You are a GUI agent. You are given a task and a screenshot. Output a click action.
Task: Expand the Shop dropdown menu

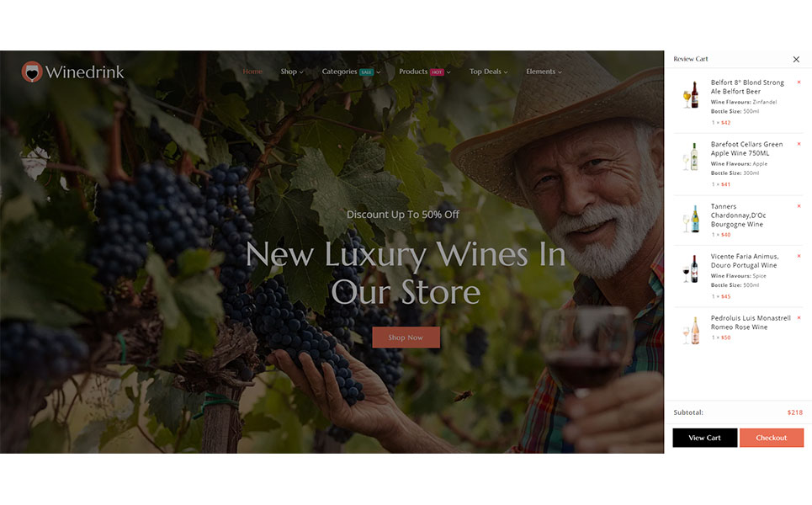(291, 72)
